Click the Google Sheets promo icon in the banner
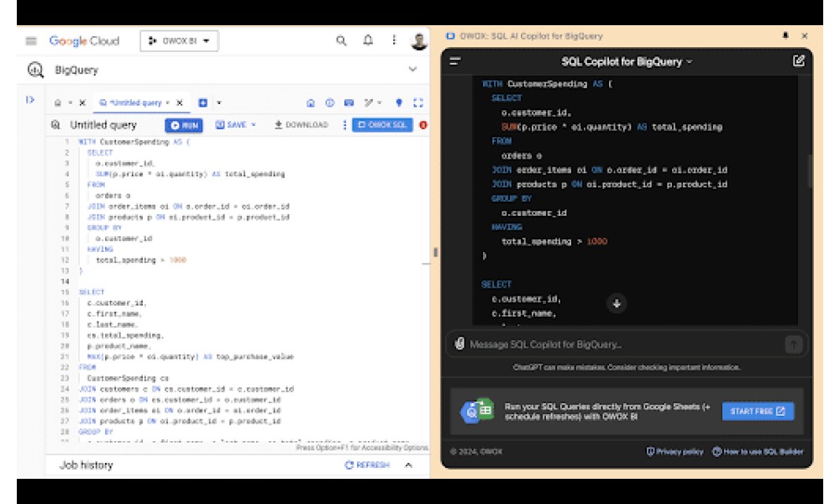Viewport: 840px width, 504px height. pyautogui.click(x=477, y=411)
